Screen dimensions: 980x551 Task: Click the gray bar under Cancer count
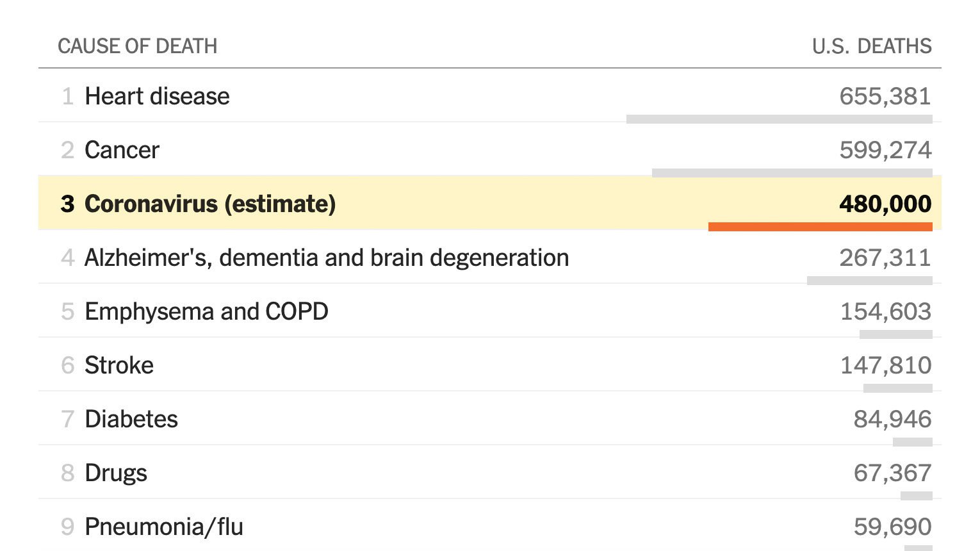tap(792, 173)
